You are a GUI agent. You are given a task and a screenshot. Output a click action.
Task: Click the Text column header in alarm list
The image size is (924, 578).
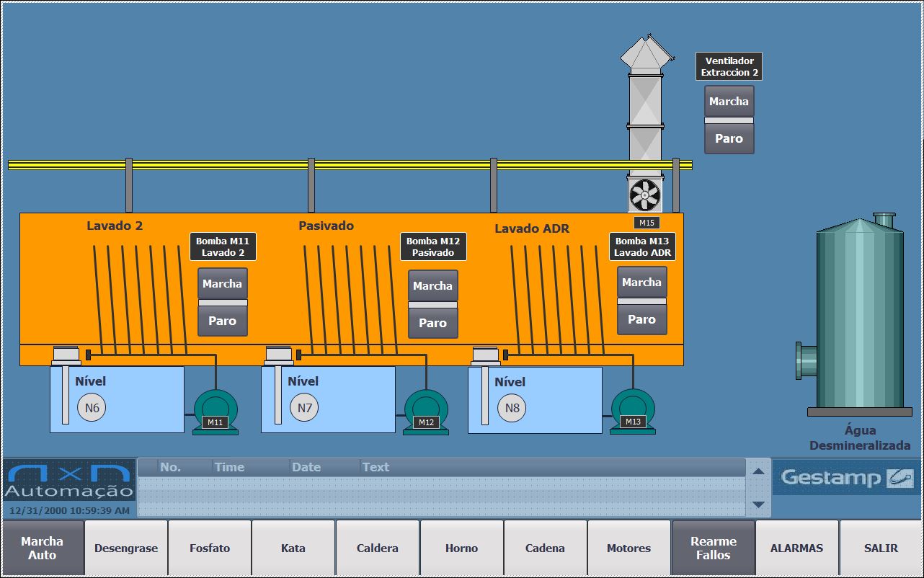pyautogui.click(x=376, y=467)
